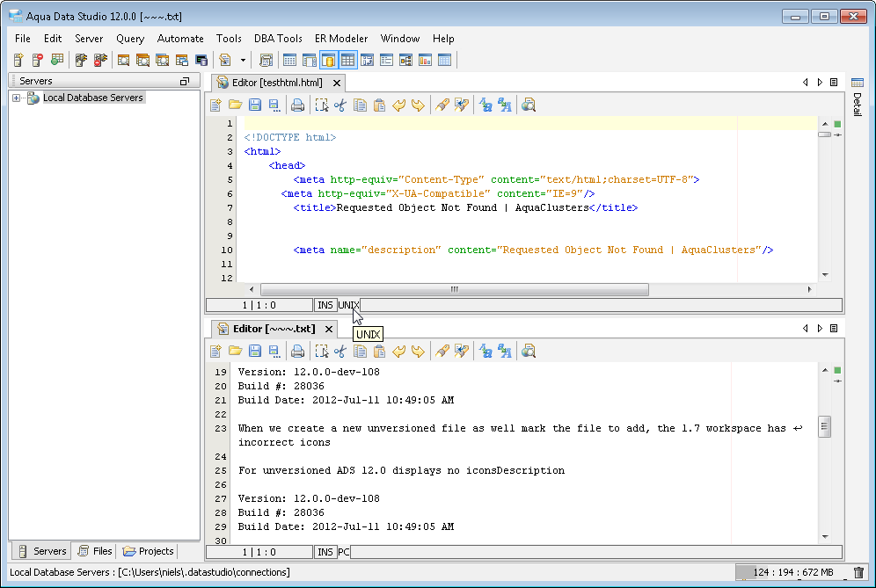Open the Detail side panel
The height and width of the screenshot is (588, 876).
[x=858, y=97]
